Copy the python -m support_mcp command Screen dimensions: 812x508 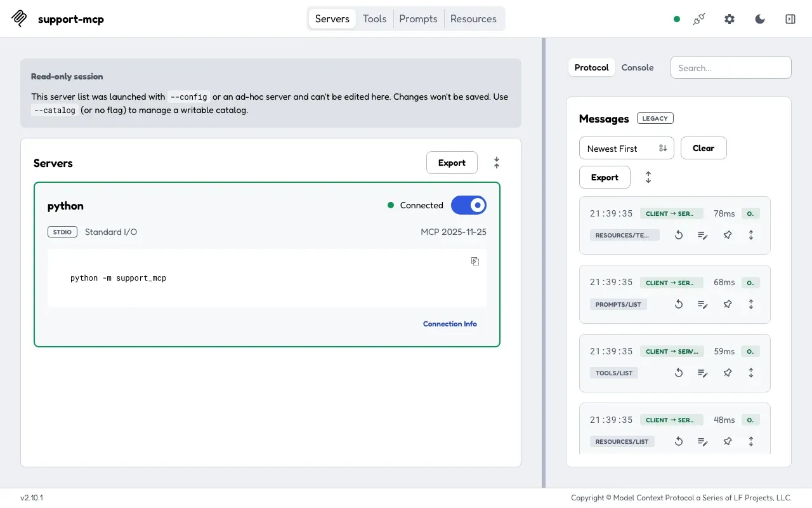[x=475, y=261]
